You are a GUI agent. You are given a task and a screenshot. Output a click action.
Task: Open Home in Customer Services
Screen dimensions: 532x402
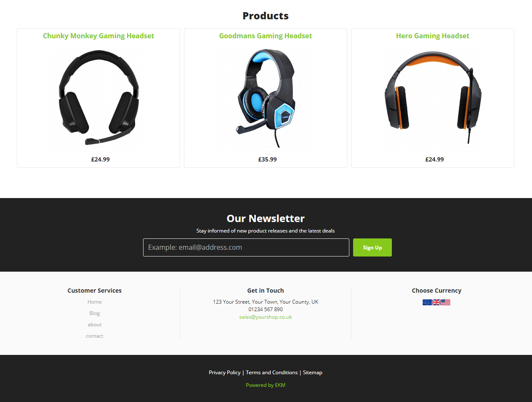95,302
